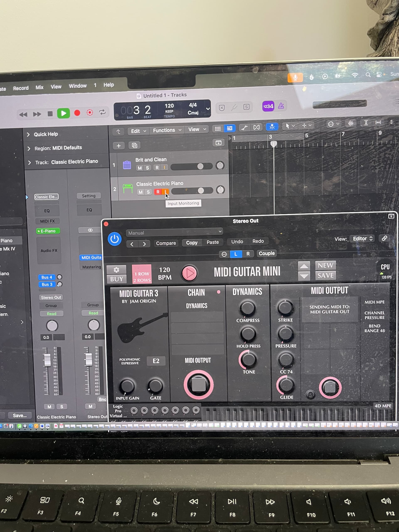Click the duplicate track icon

point(134,145)
